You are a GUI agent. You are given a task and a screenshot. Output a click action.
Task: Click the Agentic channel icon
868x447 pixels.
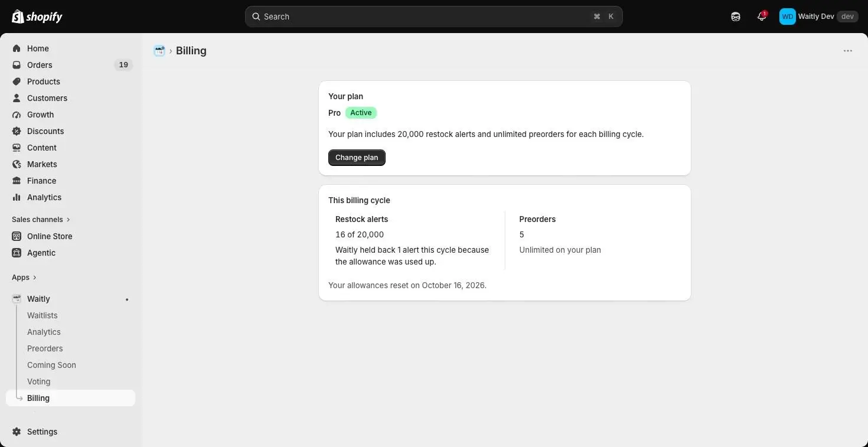coord(17,253)
